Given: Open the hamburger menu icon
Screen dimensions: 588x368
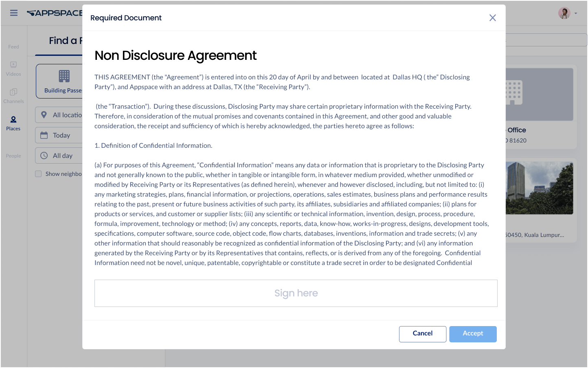Looking at the screenshot, I should pos(14,13).
